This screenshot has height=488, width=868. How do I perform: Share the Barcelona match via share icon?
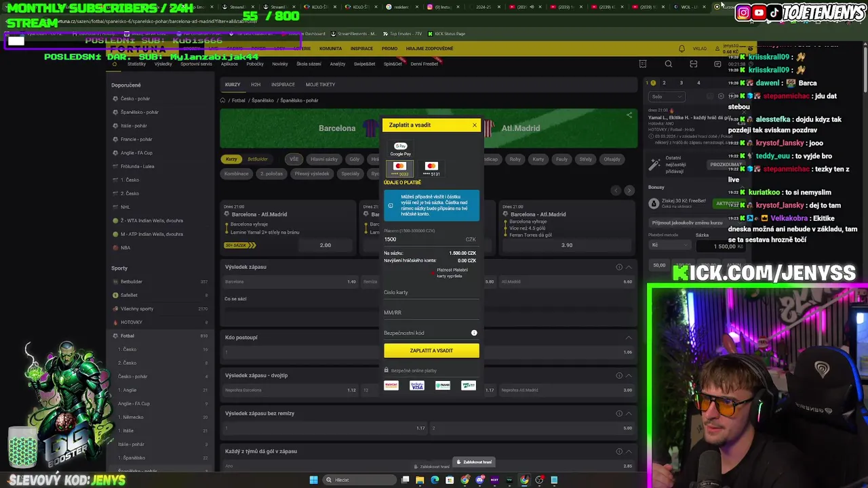click(629, 115)
